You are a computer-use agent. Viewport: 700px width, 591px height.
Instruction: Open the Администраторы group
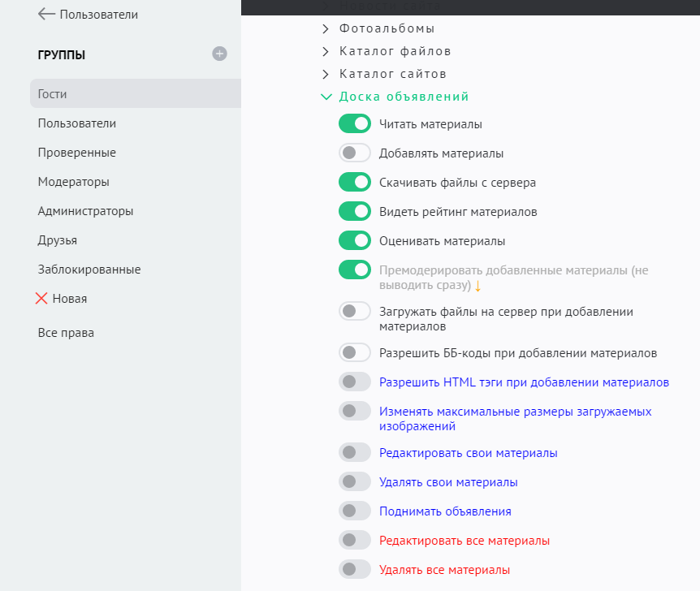coord(85,211)
